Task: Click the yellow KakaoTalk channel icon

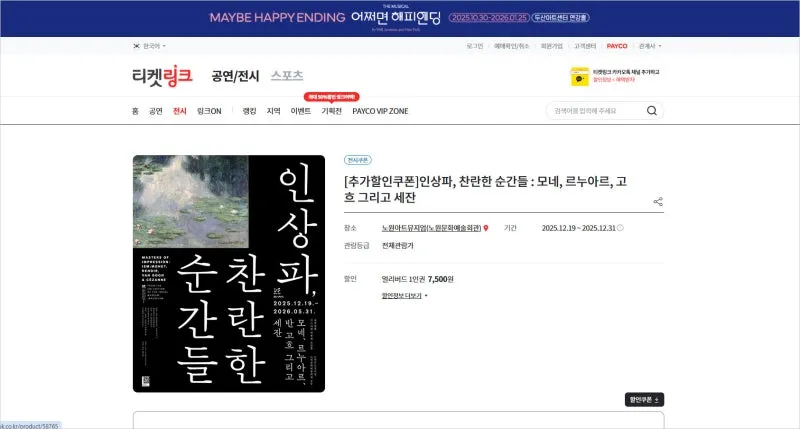Action: 578,76
